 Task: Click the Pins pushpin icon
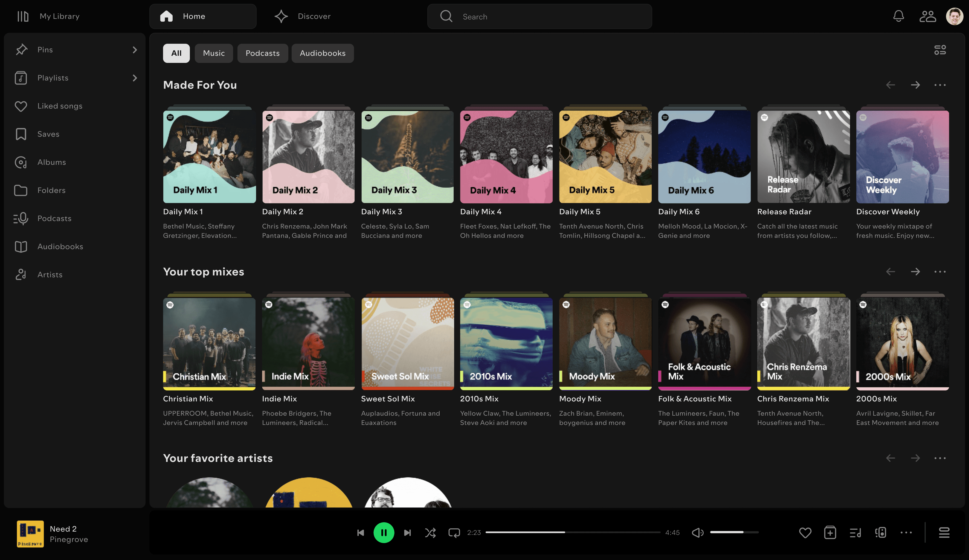(22, 49)
